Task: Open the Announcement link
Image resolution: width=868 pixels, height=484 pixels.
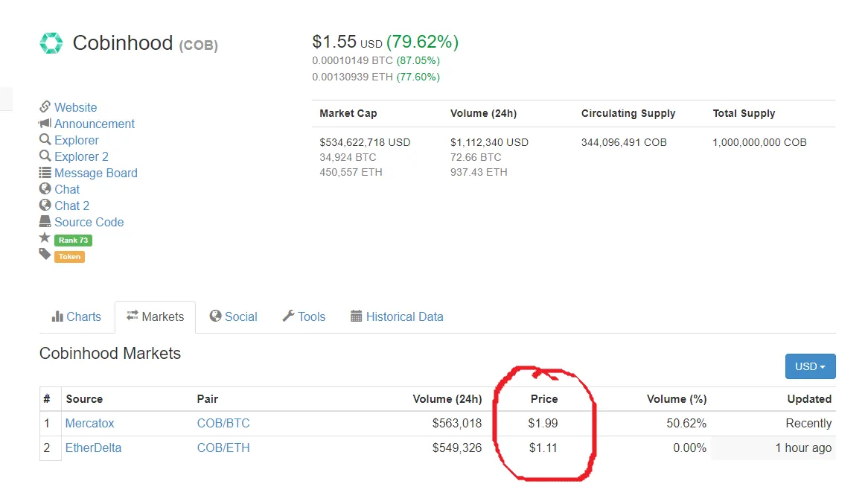Action: click(x=94, y=124)
